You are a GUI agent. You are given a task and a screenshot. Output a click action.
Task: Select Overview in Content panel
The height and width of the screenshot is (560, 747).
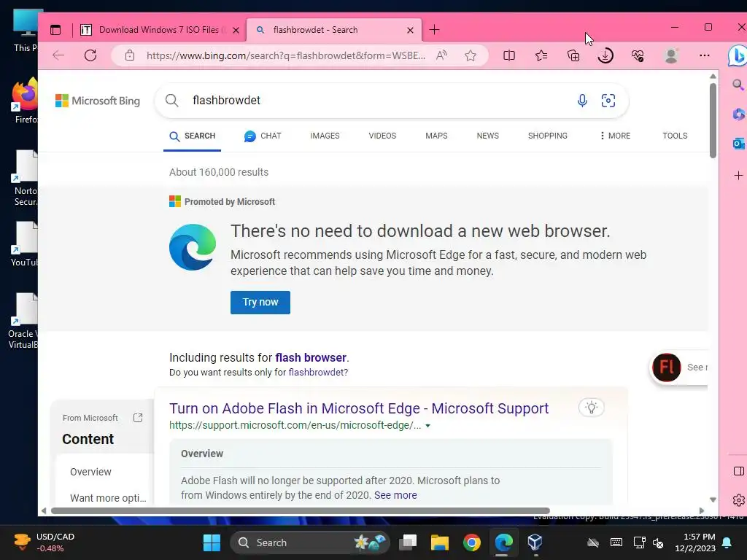[90, 472]
